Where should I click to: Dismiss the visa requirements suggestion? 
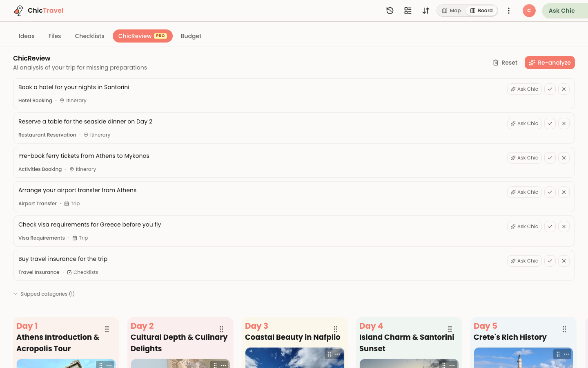coord(564,227)
